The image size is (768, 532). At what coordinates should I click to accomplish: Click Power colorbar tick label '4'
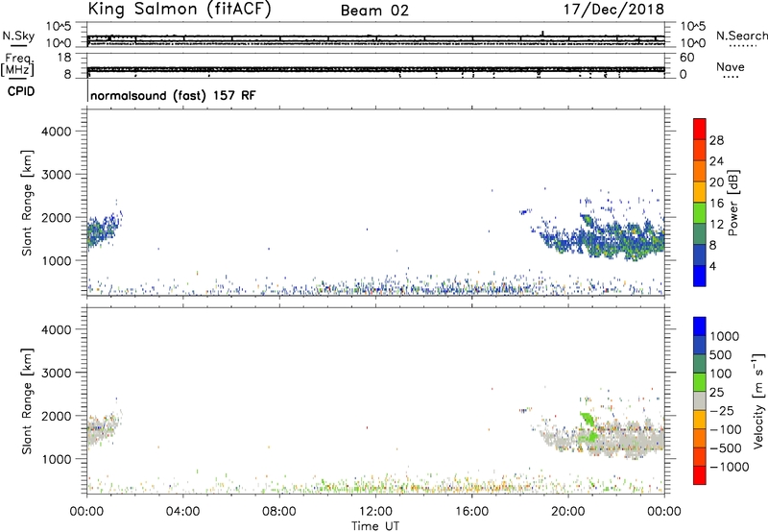(712, 266)
